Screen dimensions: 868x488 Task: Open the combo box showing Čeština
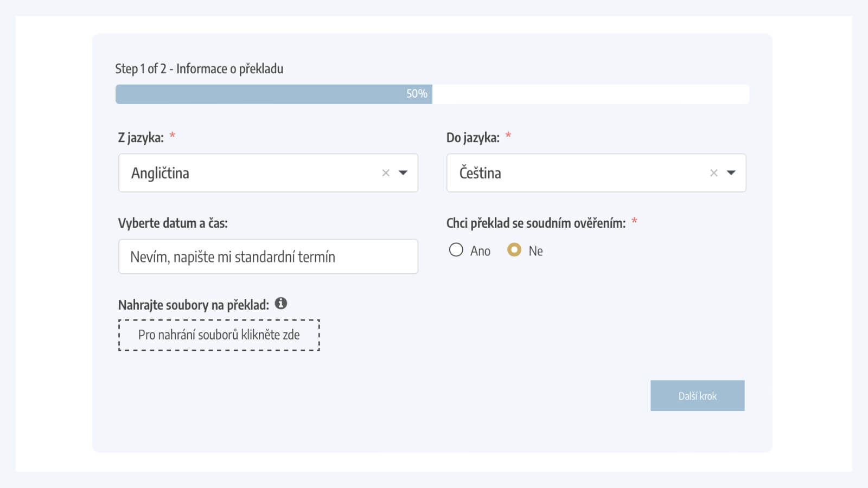(x=596, y=173)
